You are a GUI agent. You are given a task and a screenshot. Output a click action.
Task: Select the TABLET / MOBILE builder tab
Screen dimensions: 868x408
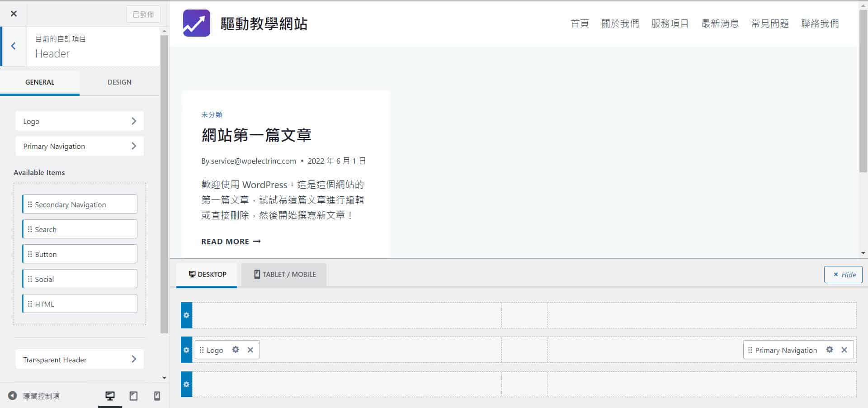click(284, 275)
